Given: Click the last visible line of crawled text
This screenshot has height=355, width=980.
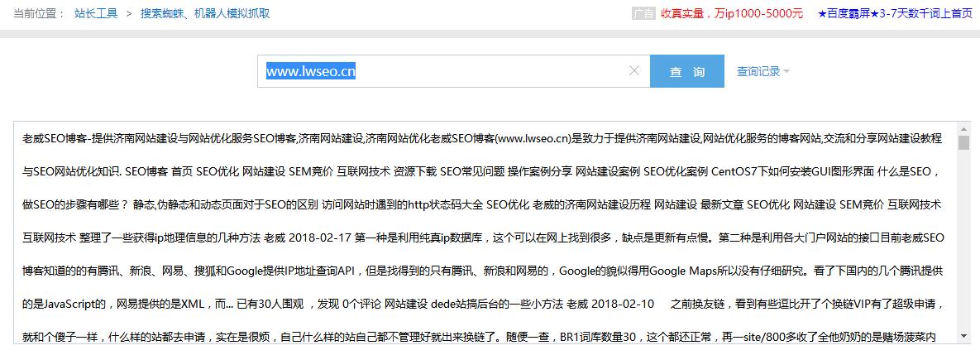Looking at the screenshot, I should [x=480, y=336].
